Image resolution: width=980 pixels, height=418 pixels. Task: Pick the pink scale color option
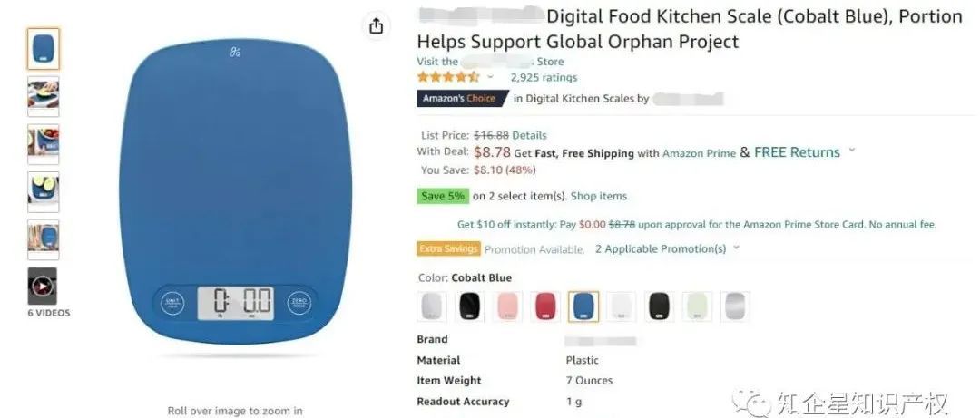pyautogui.click(x=507, y=306)
